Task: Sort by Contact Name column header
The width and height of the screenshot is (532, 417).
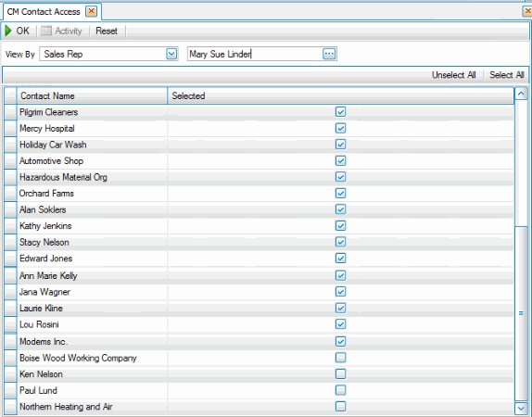Action: coord(92,96)
